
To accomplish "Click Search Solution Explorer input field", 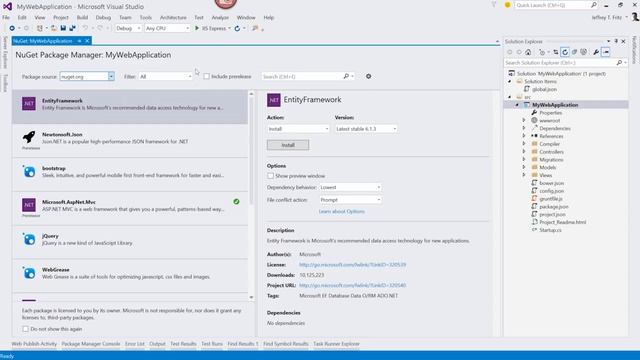I will 559,63.
